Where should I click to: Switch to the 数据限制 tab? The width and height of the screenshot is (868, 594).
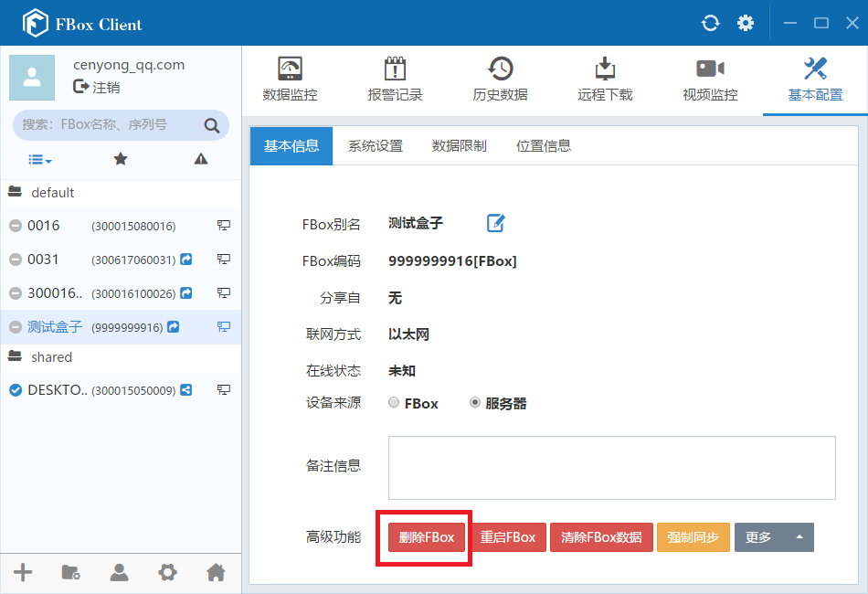[x=460, y=146]
